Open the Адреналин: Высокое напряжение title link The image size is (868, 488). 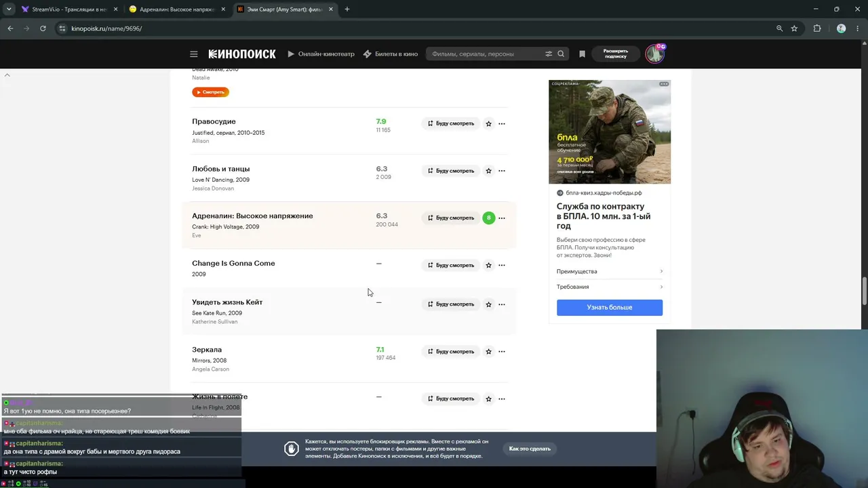point(252,216)
